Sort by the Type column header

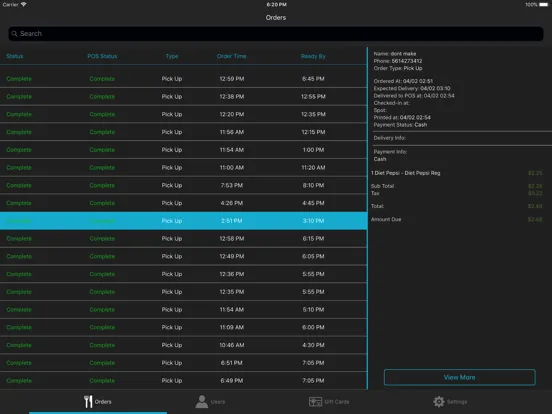tap(172, 56)
